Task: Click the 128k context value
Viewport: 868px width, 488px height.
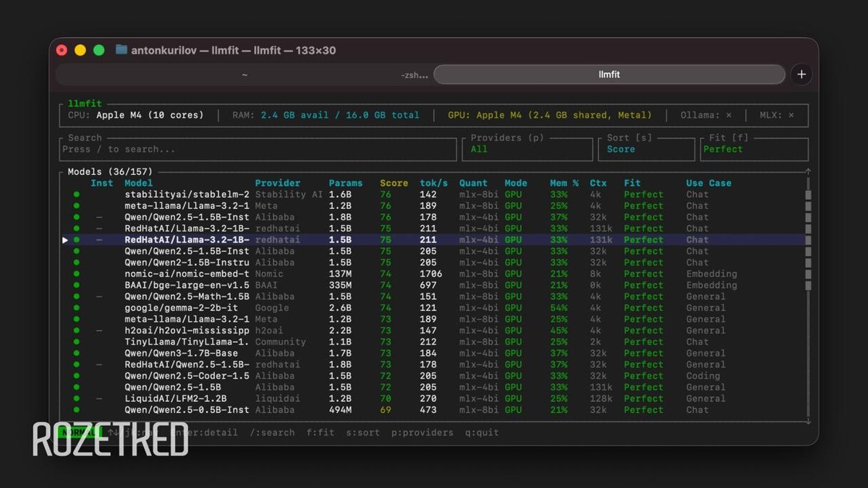Action: coord(601,398)
